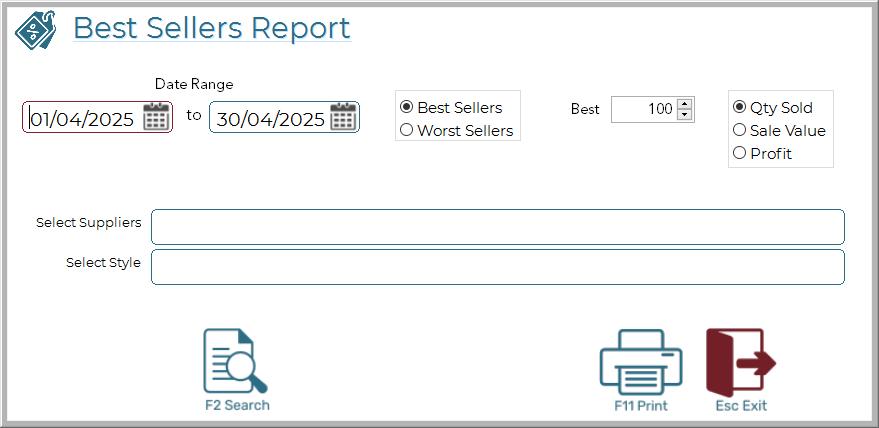Screen dimensions: 879x428
Task: Select the Sale Value radio button
Action: (x=739, y=130)
